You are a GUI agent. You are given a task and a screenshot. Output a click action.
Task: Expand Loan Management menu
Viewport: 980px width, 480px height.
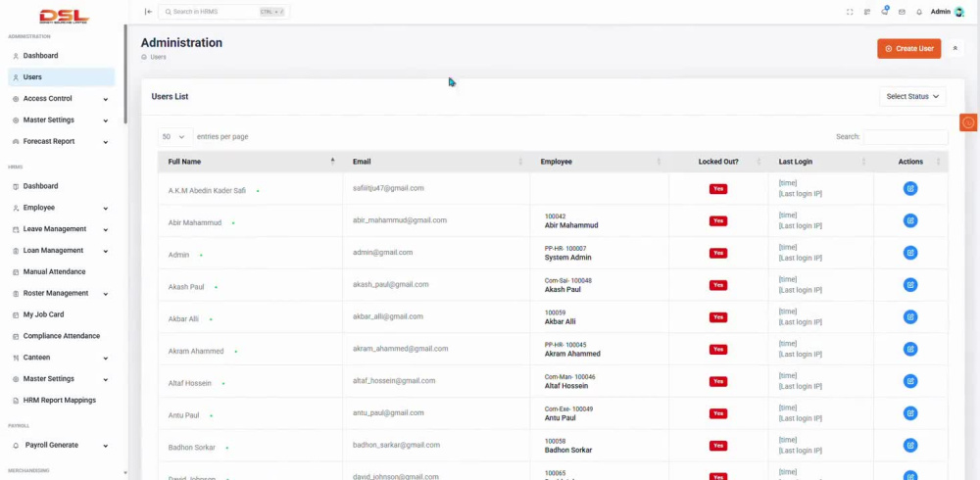coord(61,251)
